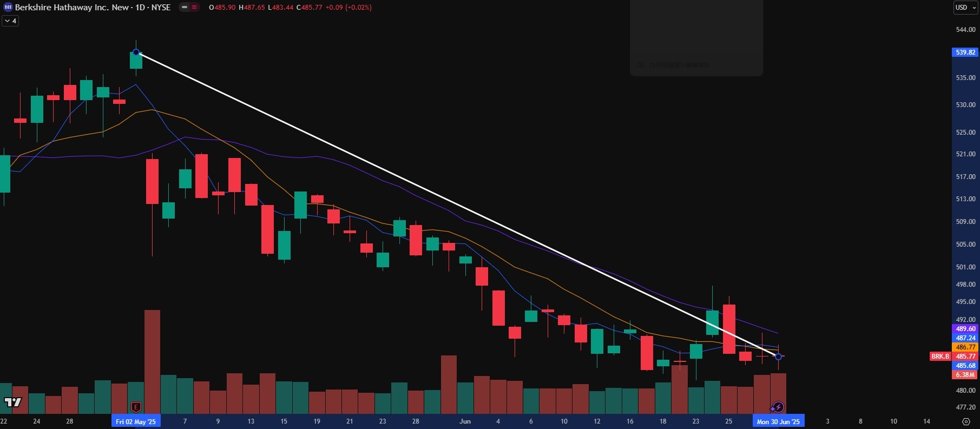
Task: Click the 544.00 price axis label
Action: 965,30
